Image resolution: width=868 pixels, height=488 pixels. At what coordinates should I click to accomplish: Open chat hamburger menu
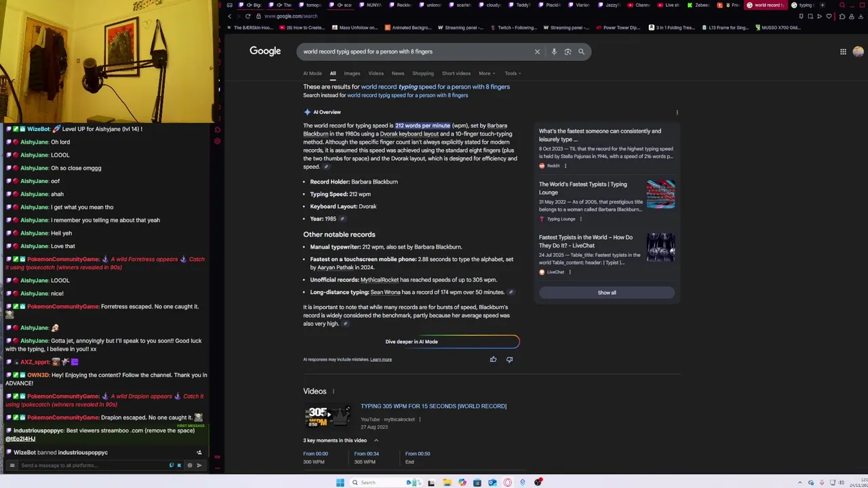click(12, 466)
